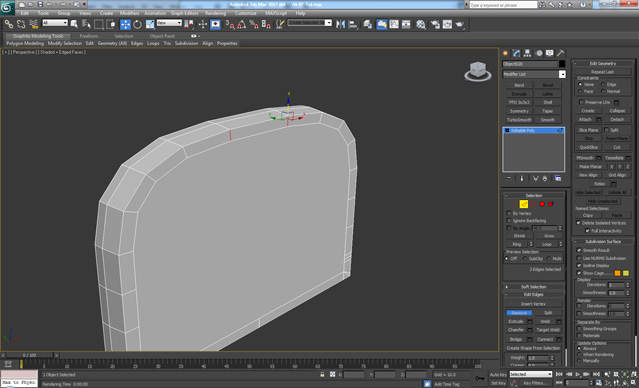Open the selection filter All dropdown
The width and height of the screenshot is (639, 388).
pyautogui.click(x=55, y=23)
